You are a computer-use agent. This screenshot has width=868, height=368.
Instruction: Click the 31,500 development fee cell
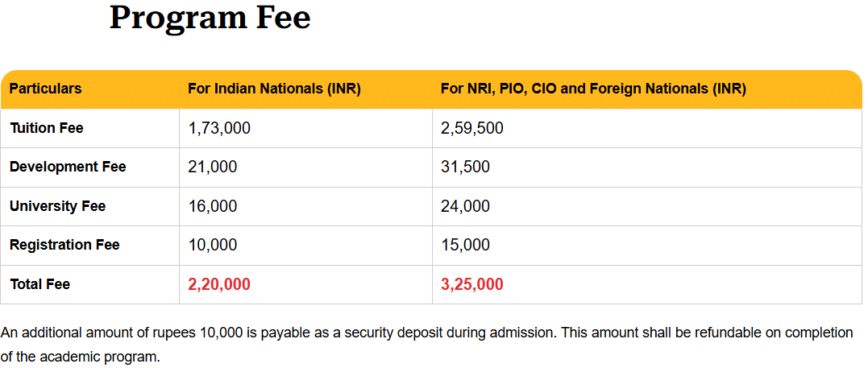(465, 167)
